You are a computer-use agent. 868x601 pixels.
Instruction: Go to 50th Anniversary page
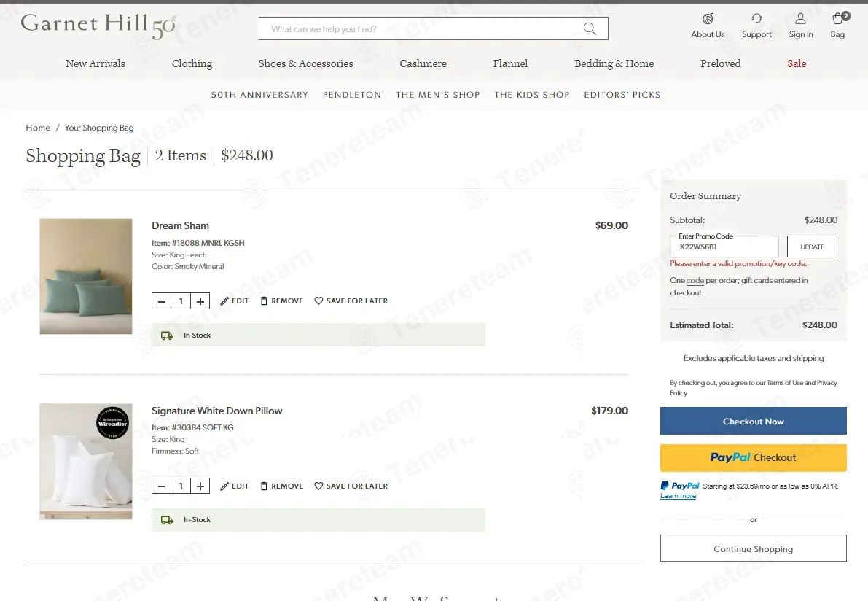pos(259,95)
